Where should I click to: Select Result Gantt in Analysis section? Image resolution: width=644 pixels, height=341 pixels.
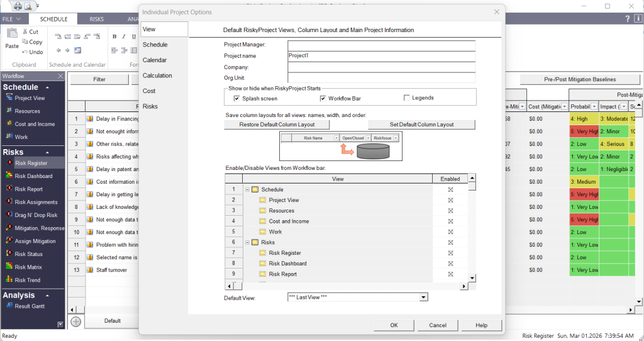30,306
